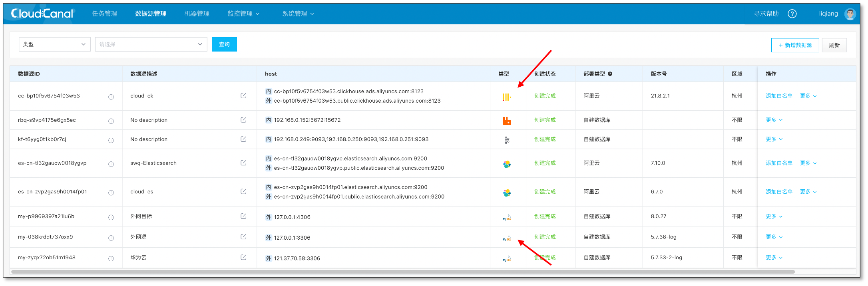Screen dimensions: 868x286
Task: Click the Elasticsearch icon for swq-Elasticsearch row
Action: [507, 164]
